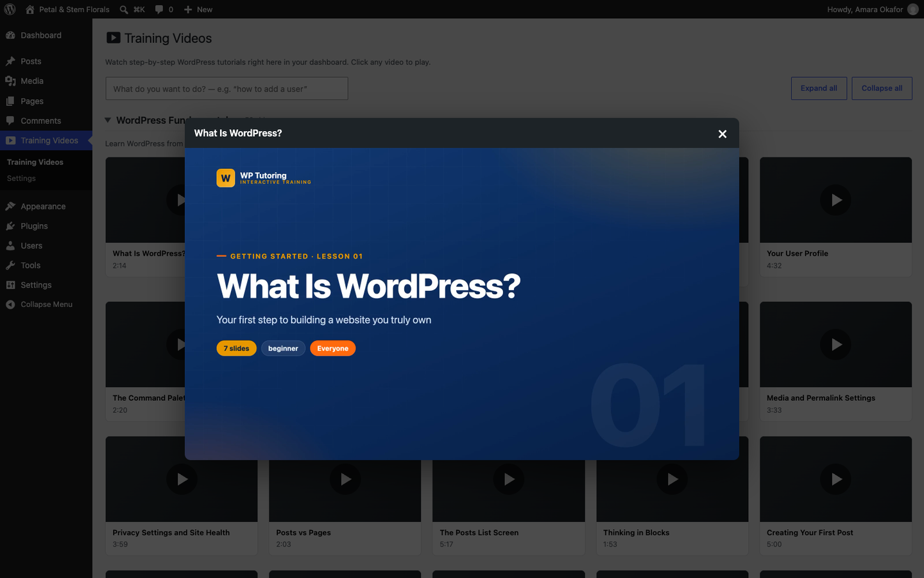The height and width of the screenshot is (578, 924).
Task: Click the WP Tutoring W logo
Action: [226, 178]
